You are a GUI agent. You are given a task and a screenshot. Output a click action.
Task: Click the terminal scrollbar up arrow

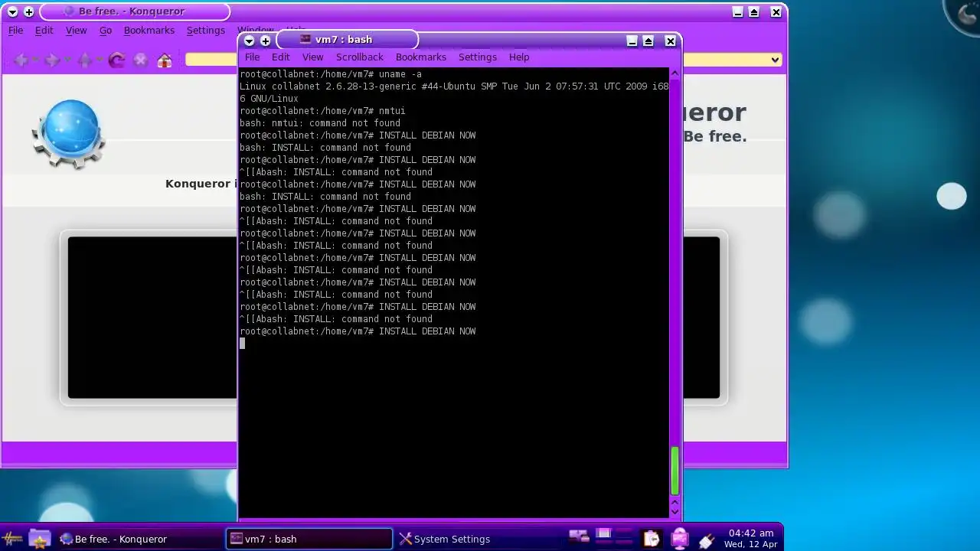point(675,73)
